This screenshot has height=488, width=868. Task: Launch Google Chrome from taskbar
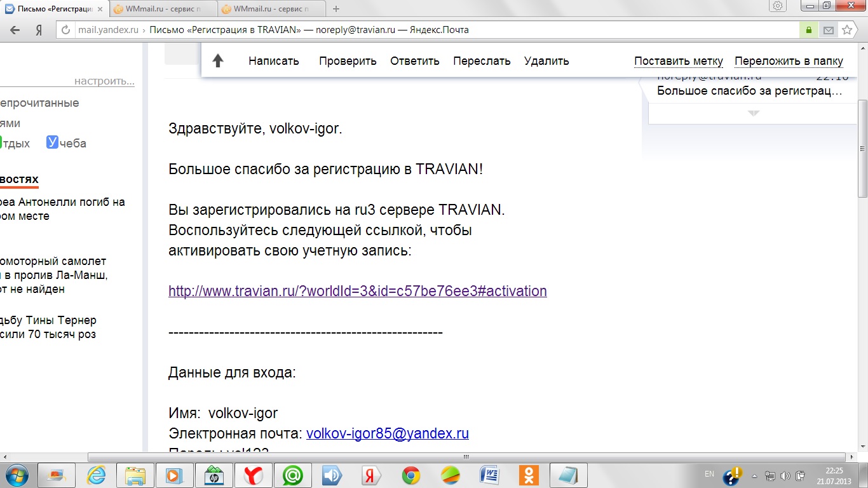click(410, 475)
